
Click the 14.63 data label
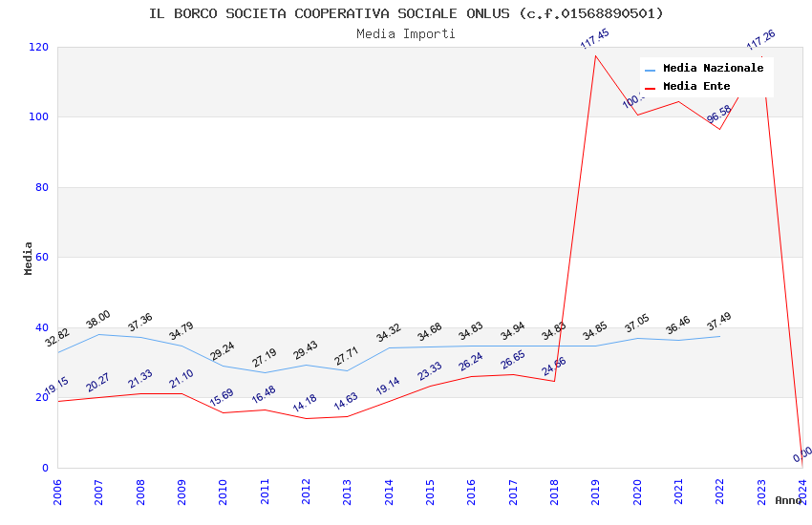point(346,401)
